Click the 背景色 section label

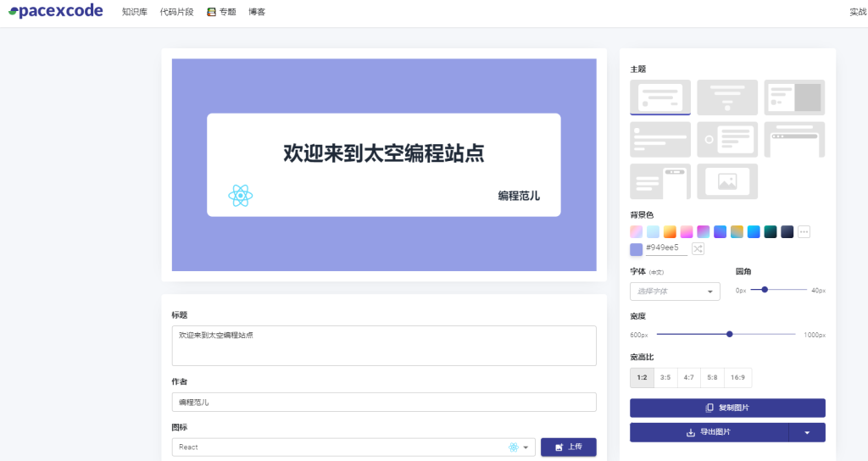tap(643, 214)
